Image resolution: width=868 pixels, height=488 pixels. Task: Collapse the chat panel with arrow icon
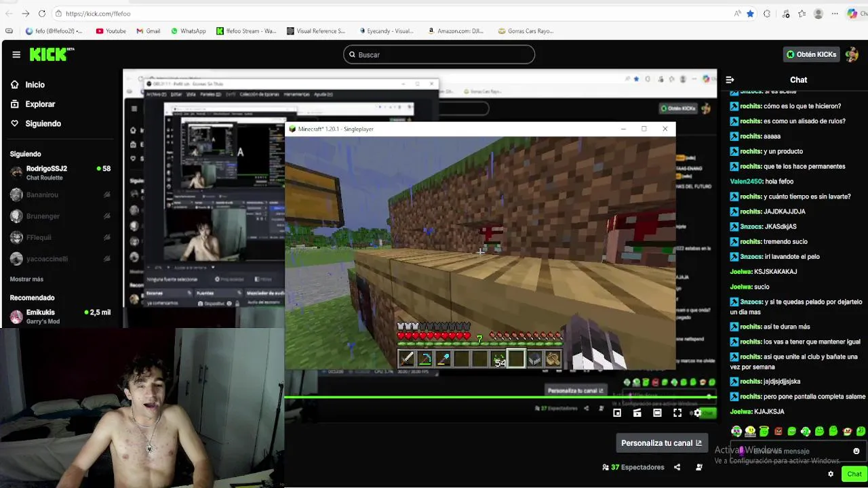click(x=730, y=80)
